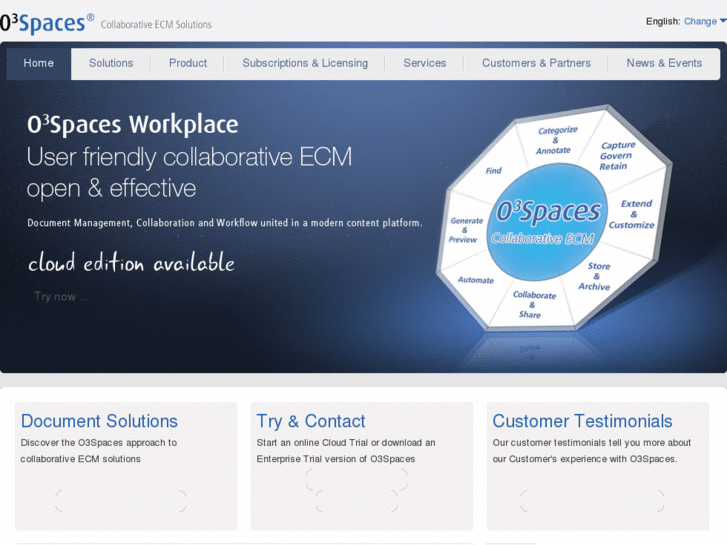Select the 'Find' octagon segment
This screenshot has height=545, width=727.
pos(493,171)
